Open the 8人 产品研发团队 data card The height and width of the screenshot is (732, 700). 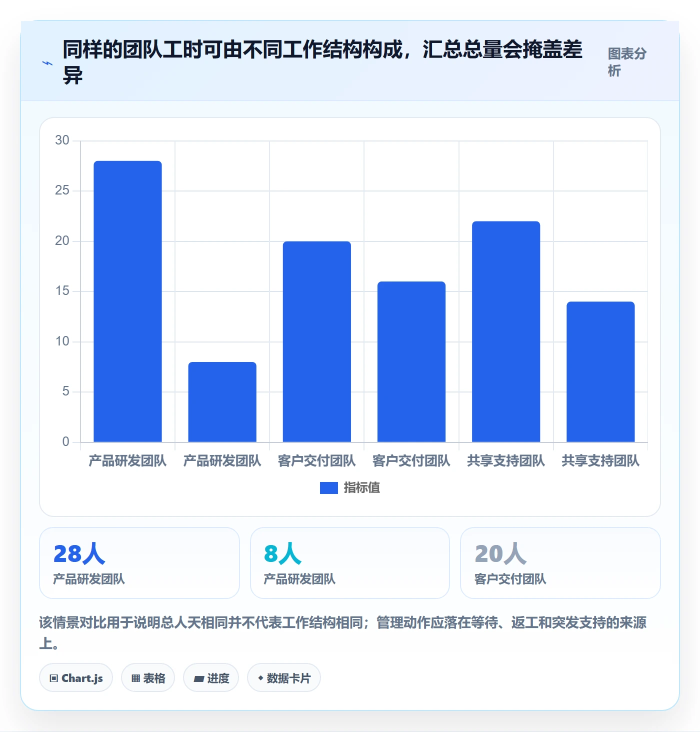pos(350,563)
